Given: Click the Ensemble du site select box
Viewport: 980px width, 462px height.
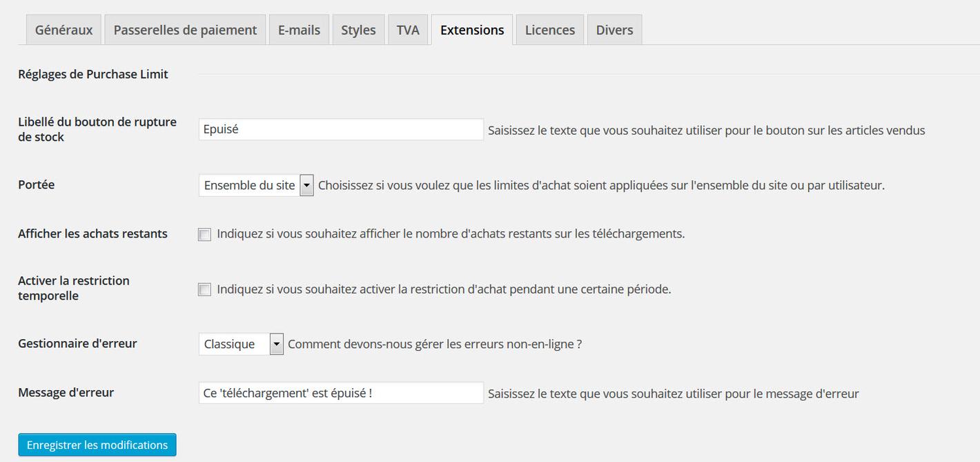Looking at the screenshot, I should point(250,185).
